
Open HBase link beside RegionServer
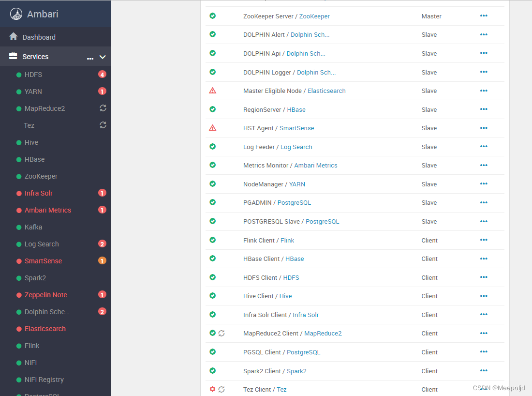point(296,110)
